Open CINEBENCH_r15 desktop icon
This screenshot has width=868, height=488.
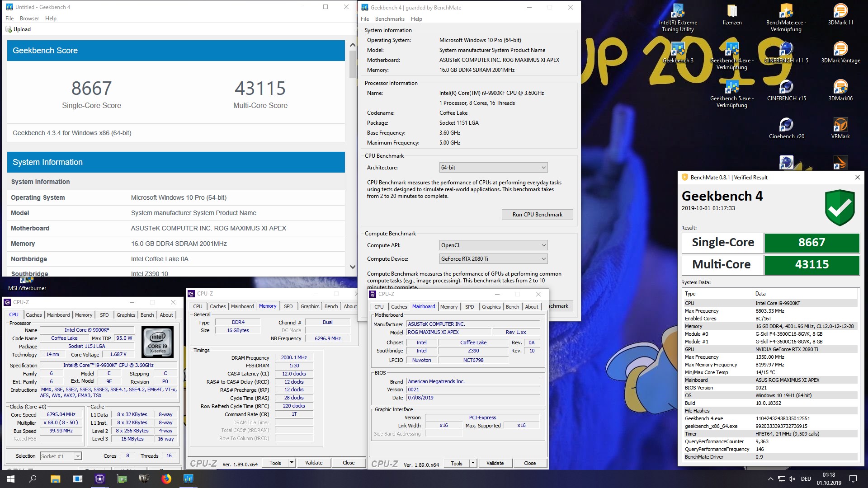pyautogui.click(x=786, y=90)
